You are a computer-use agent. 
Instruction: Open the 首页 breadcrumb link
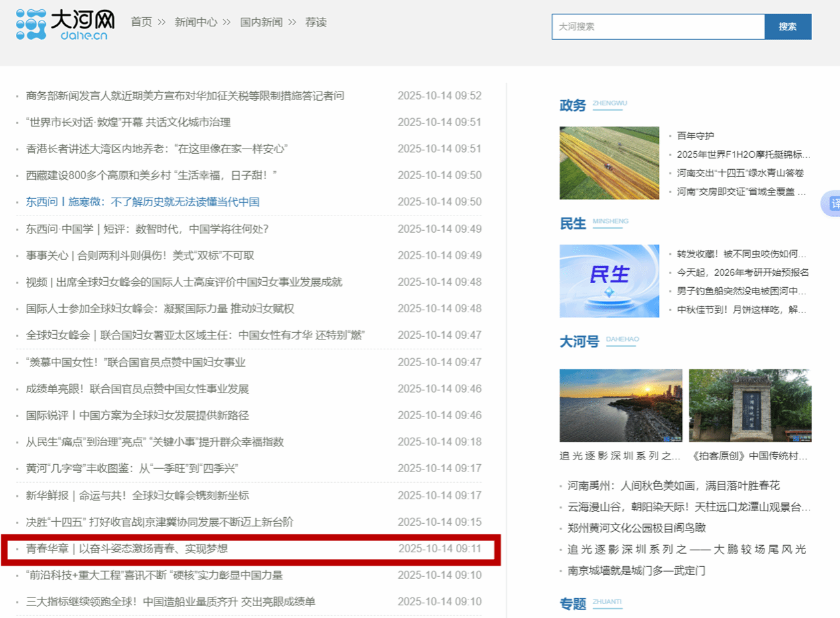tap(141, 23)
